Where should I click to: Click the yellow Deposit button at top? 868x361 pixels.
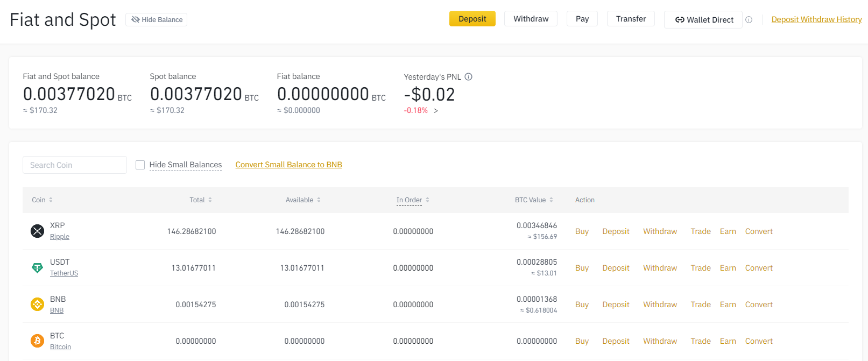(x=472, y=18)
